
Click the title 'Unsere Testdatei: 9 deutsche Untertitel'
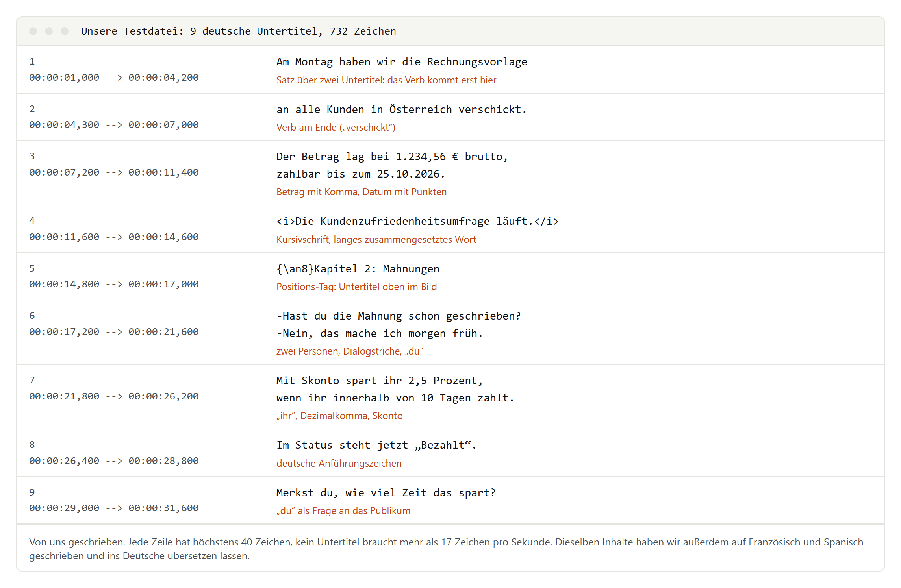tap(202, 31)
